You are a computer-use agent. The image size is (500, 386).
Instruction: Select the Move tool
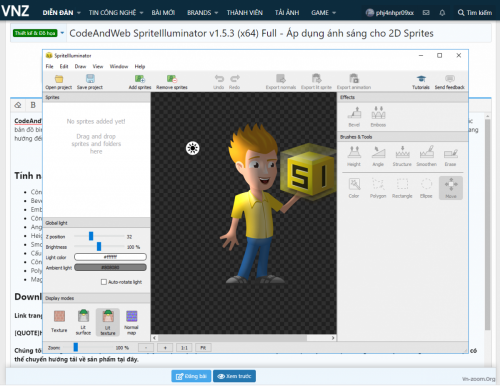pos(451,188)
